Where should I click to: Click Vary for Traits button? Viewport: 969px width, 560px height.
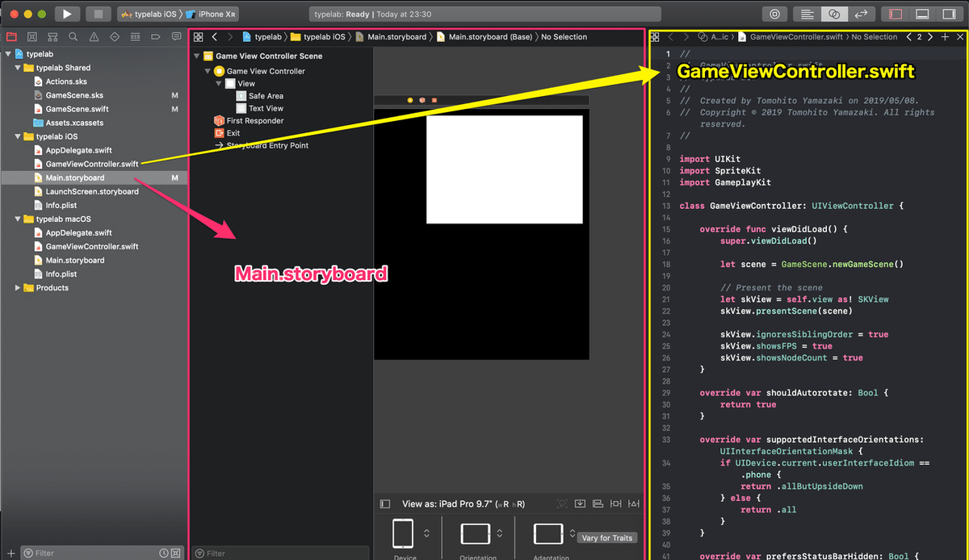click(606, 537)
